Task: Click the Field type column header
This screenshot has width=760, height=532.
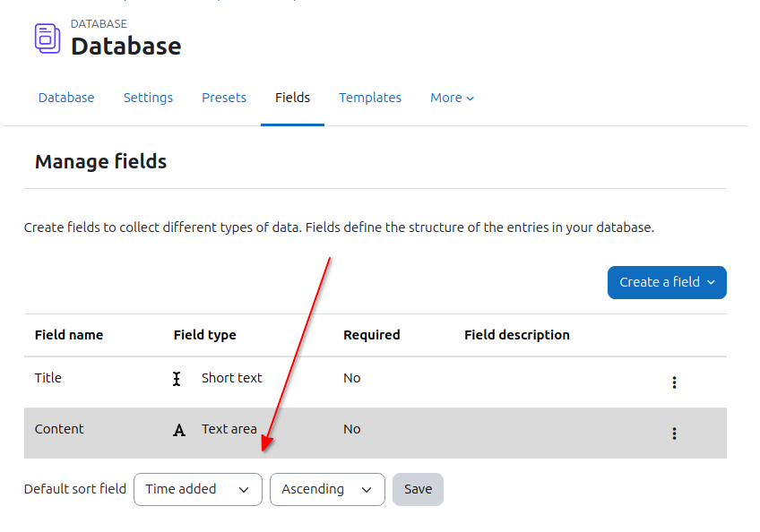Action: (204, 335)
